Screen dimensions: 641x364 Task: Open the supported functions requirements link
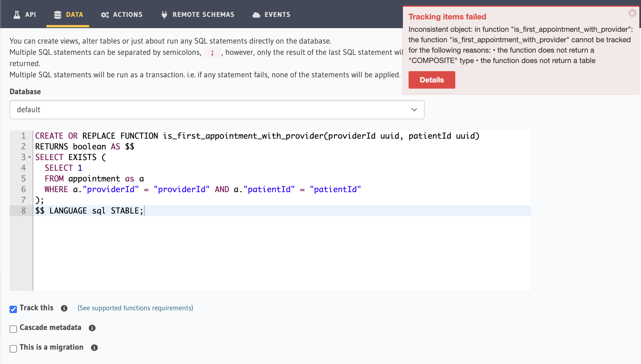coord(135,308)
